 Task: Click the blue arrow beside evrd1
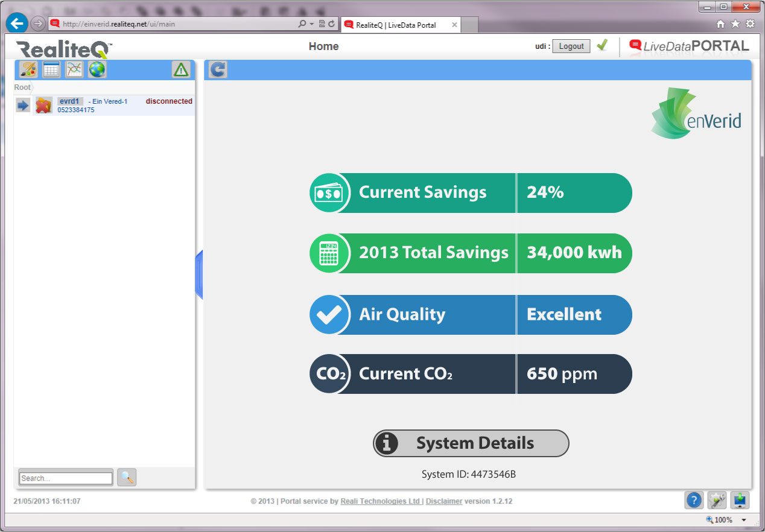[23, 106]
